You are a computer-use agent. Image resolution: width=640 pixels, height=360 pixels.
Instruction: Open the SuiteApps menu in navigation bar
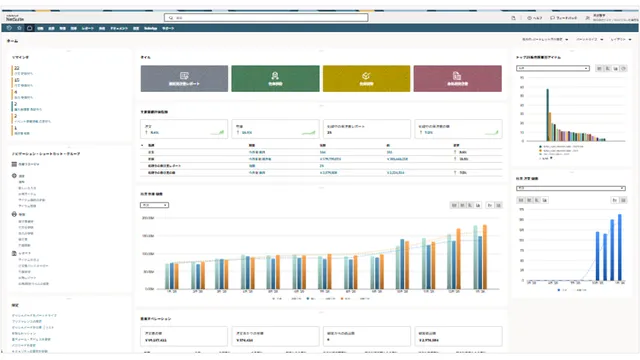coord(151,29)
